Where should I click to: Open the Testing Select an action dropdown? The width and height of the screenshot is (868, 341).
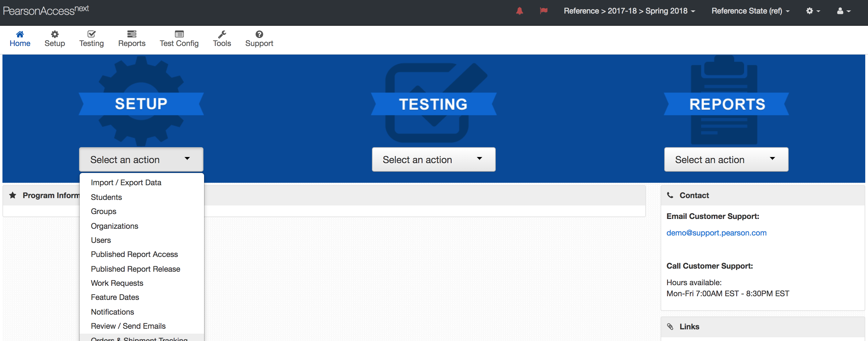click(433, 159)
